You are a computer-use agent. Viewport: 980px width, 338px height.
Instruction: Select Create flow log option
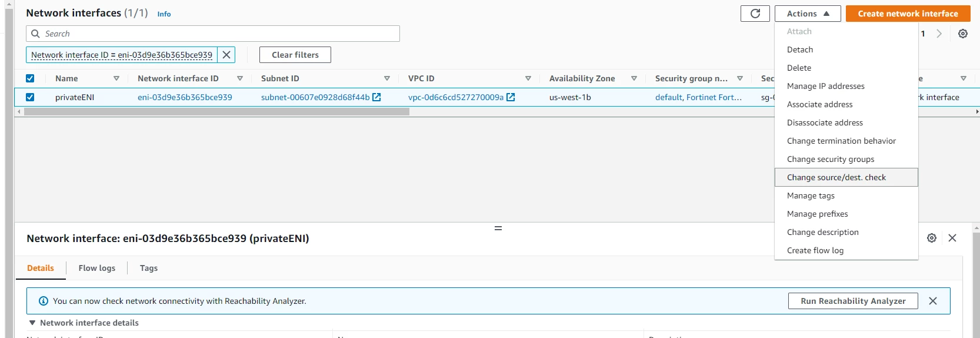point(846,250)
